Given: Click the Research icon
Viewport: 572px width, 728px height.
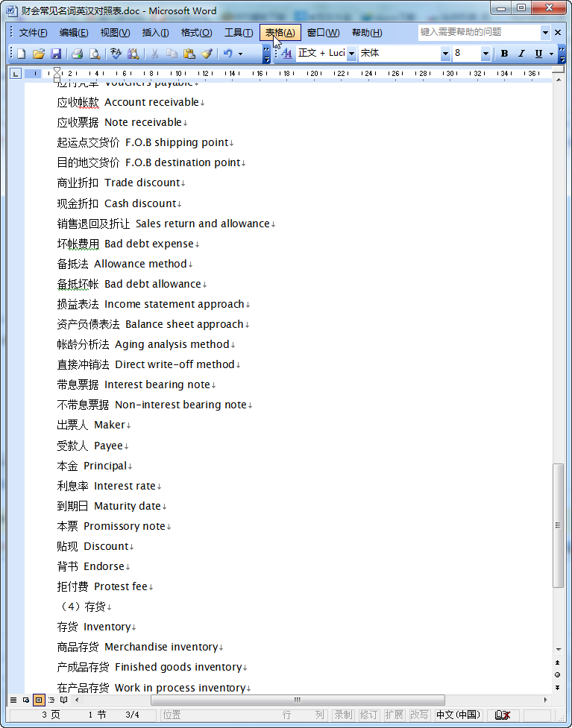Looking at the screenshot, I should (x=133, y=54).
